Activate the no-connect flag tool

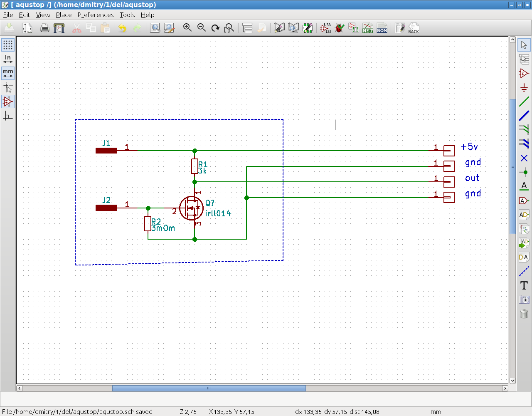click(x=524, y=158)
